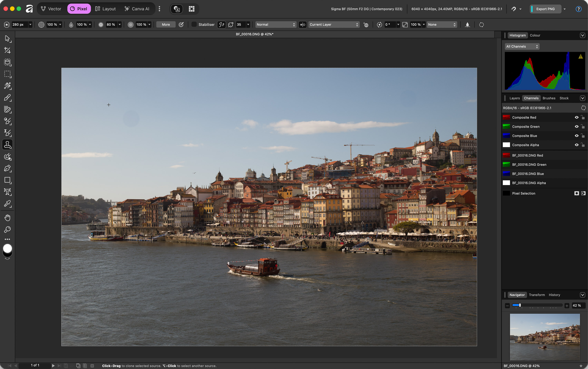This screenshot has width=588, height=369.
Task: Switch to the Layers tab
Action: (x=514, y=98)
